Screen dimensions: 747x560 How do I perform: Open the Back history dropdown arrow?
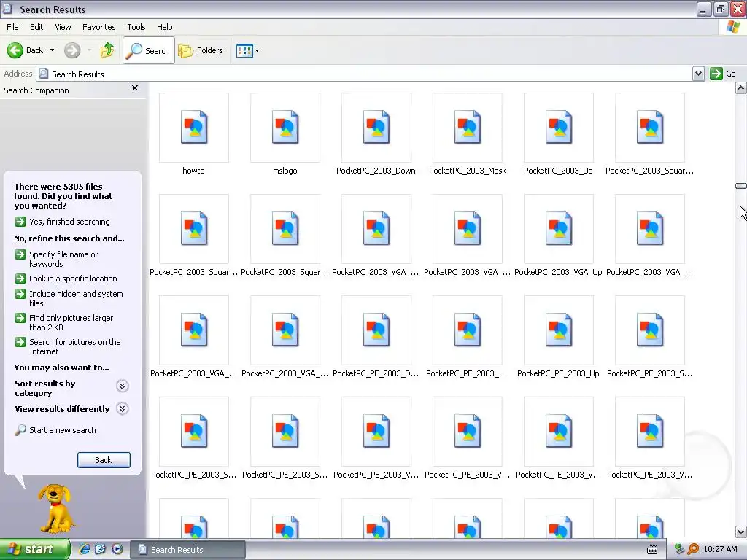tap(52, 50)
